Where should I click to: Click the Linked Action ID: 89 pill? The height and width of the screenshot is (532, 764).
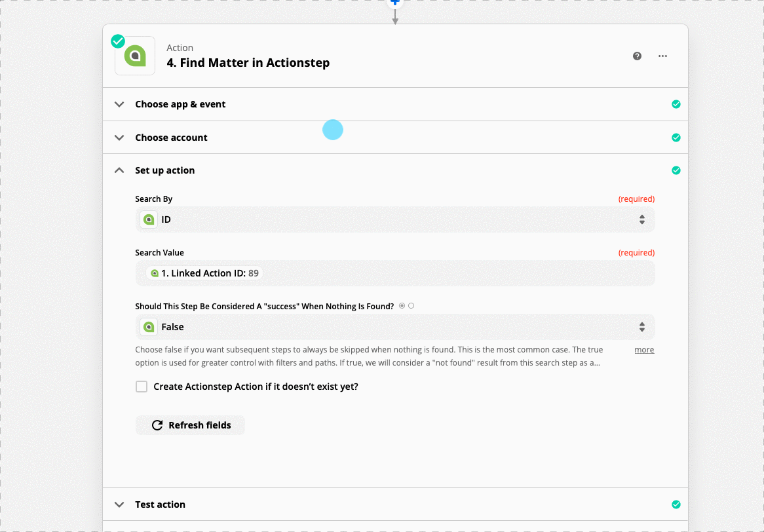(204, 273)
